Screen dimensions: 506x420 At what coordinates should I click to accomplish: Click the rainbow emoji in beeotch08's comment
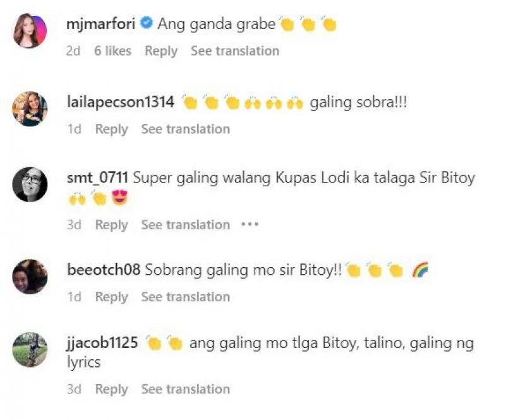420,270
